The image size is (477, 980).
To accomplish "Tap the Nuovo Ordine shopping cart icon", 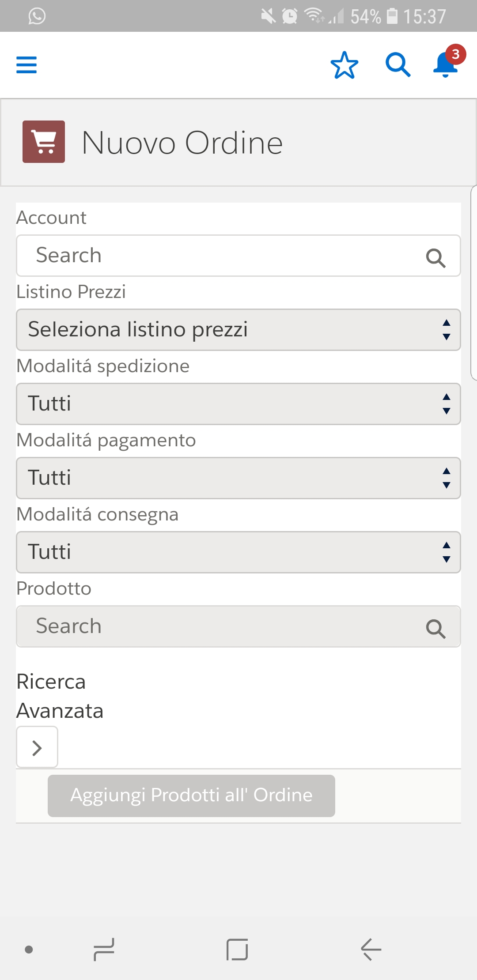I will [x=44, y=142].
